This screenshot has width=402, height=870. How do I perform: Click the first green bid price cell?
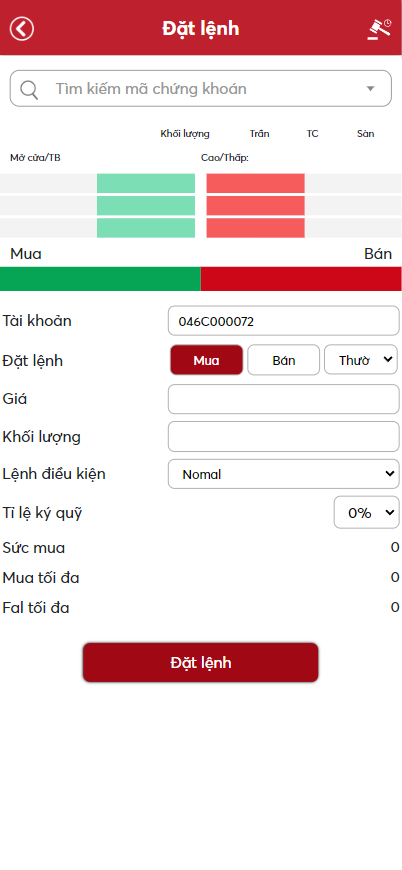point(146,183)
